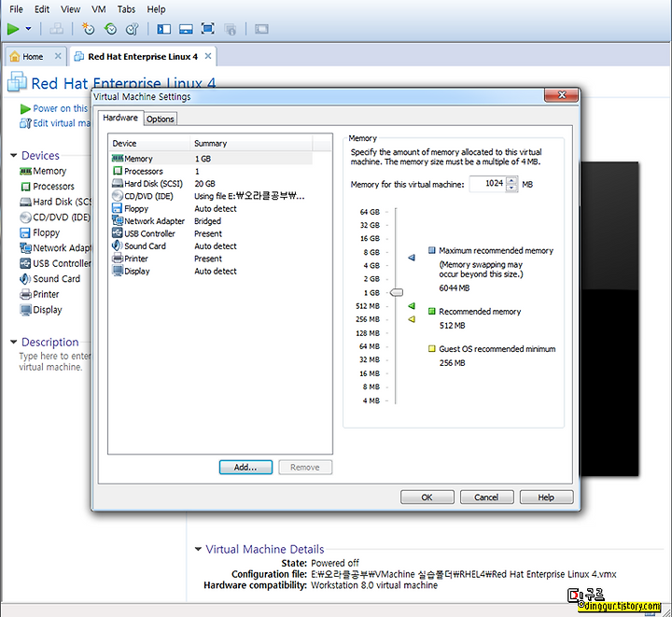Click the Summary column header
Screen dimensions: 672x617
pyautogui.click(x=251, y=143)
